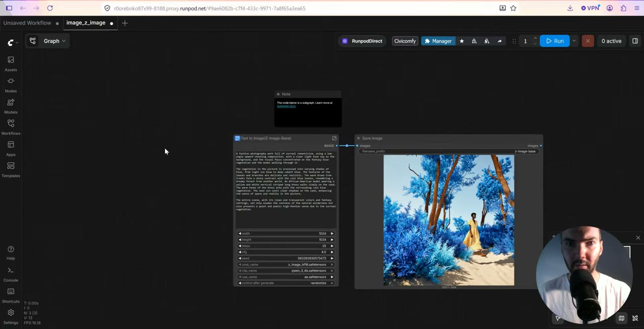Toggle browser sidebar panel icon
Viewport: 644px width, 329px height.
[x=9, y=8]
